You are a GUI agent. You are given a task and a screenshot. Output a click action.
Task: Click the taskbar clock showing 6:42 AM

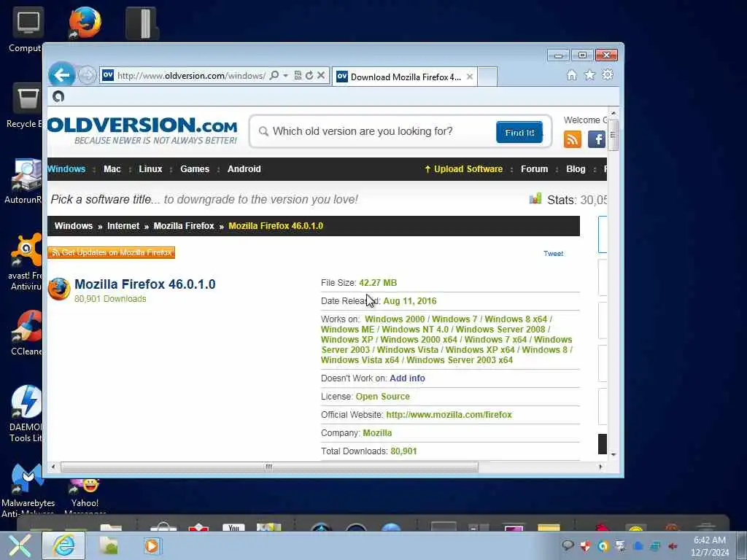710,546
